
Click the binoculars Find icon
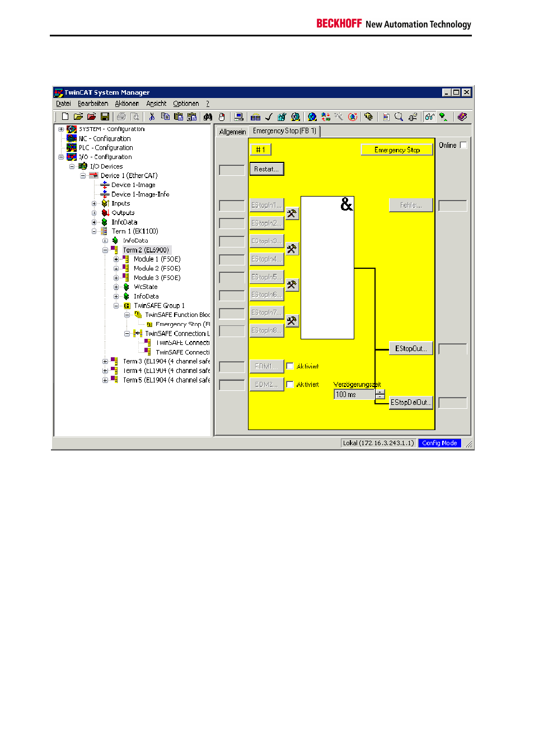(208, 116)
